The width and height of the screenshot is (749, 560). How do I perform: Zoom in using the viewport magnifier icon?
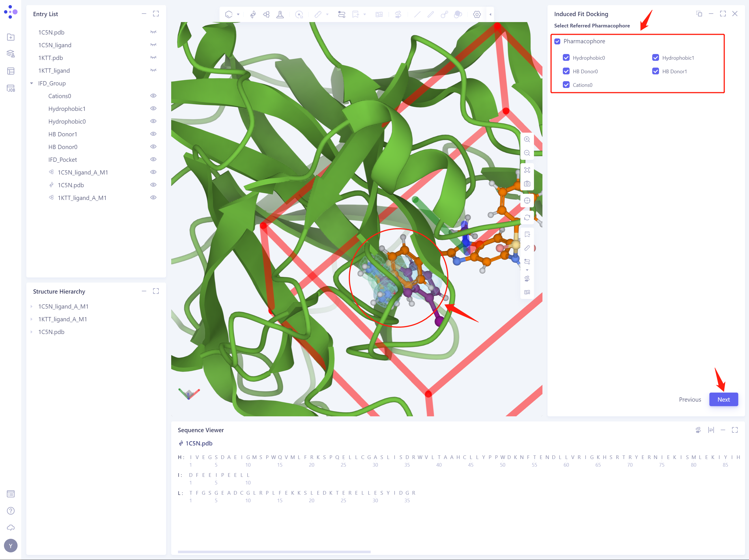pos(527,139)
